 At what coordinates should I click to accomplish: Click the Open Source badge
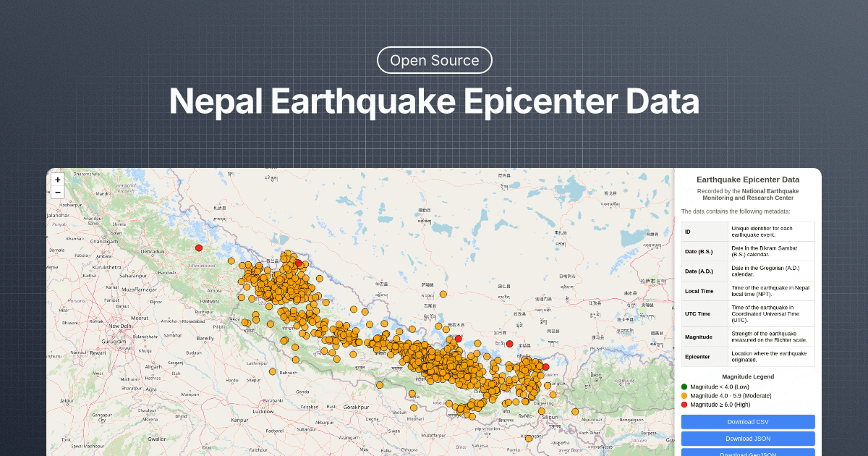point(434,60)
